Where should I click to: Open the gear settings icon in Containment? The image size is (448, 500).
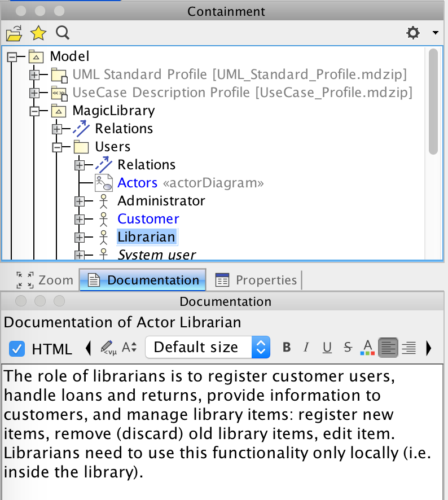413,33
